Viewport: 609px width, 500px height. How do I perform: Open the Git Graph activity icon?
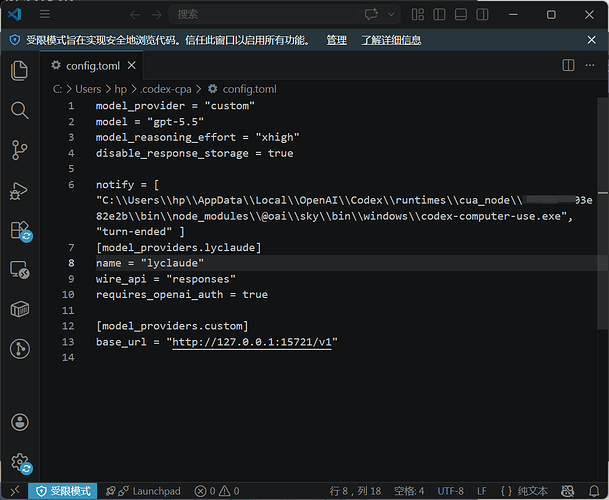pyautogui.click(x=19, y=349)
